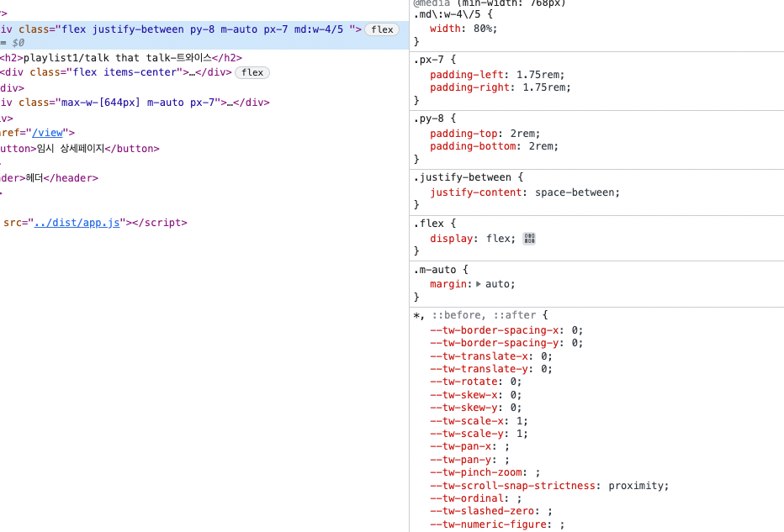The width and height of the screenshot is (784, 532).
Task: Click the .md\:w-4\/5 selector
Action: (448, 14)
